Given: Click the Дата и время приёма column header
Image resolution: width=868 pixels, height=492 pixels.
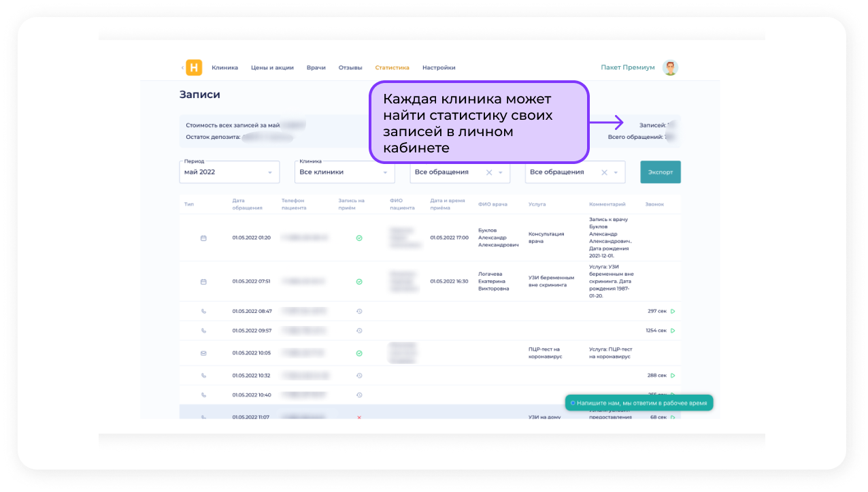Looking at the screenshot, I should [x=448, y=204].
